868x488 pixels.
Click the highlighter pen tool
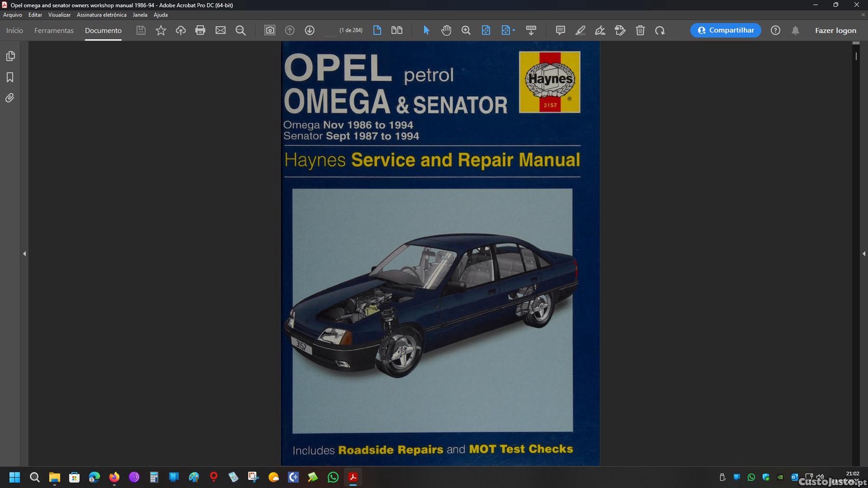(580, 31)
